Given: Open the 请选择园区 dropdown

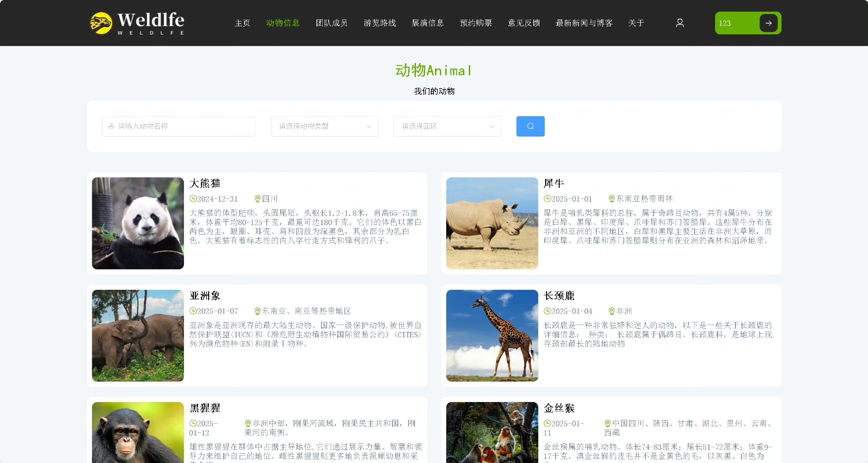Looking at the screenshot, I should (447, 126).
